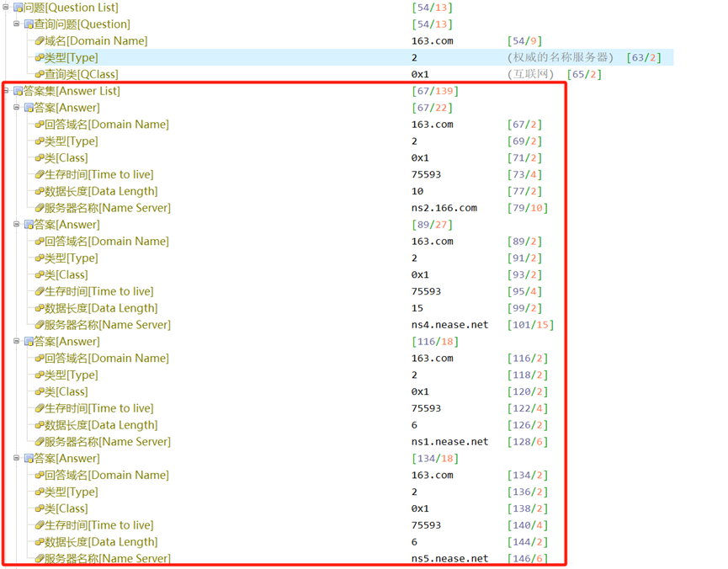Select the Type row at offset 91/2
The image size is (728, 569).
[72, 258]
